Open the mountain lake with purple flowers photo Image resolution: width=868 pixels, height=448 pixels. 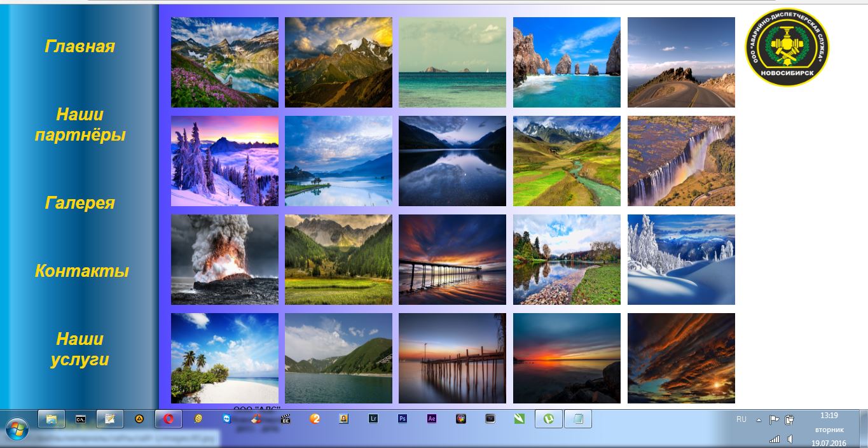click(224, 62)
